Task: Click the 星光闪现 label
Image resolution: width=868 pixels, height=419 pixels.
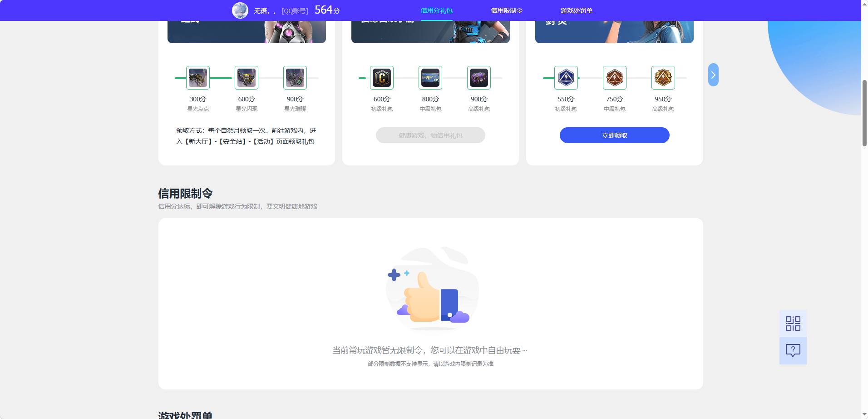Action: coord(247,109)
